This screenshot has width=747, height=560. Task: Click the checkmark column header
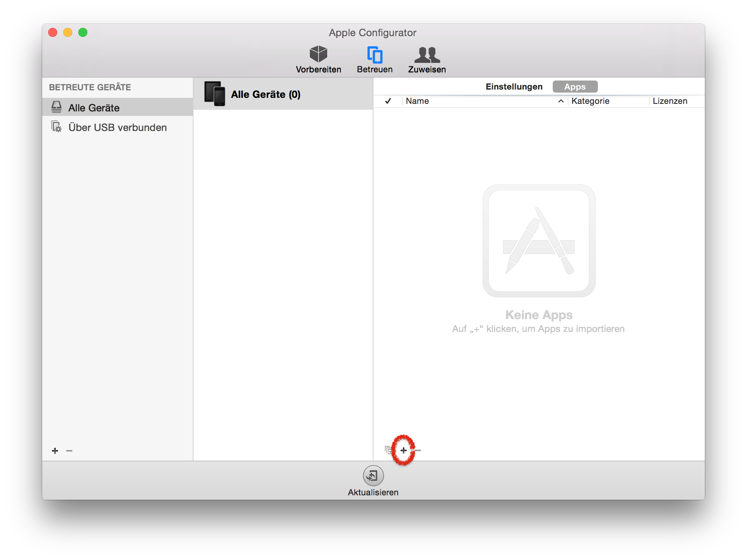pyautogui.click(x=388, y=101)
